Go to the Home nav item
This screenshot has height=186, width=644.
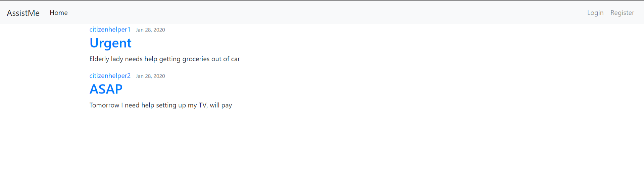point(59,13)
